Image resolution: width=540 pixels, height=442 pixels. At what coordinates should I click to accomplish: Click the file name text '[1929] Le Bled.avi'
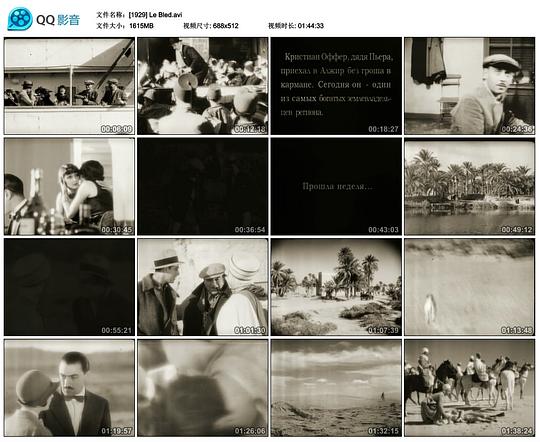pyautogui.click(x=155, y=15)
